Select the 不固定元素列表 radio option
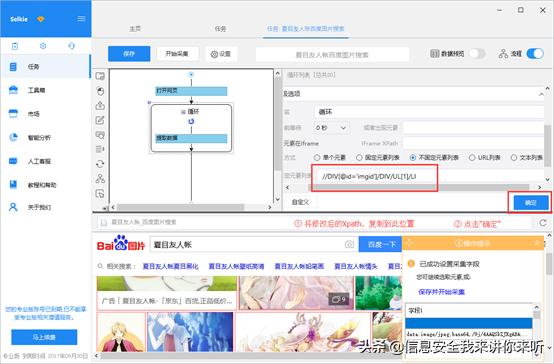The width and height of the screenshot is (554, 364). click(434, 158)
